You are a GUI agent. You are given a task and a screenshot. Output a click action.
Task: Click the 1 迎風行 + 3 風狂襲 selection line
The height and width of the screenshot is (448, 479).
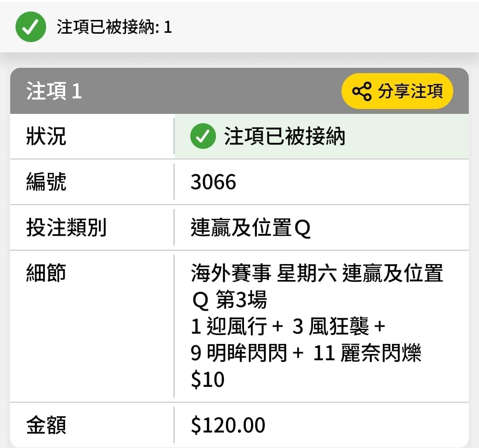[x=288, y=326]
